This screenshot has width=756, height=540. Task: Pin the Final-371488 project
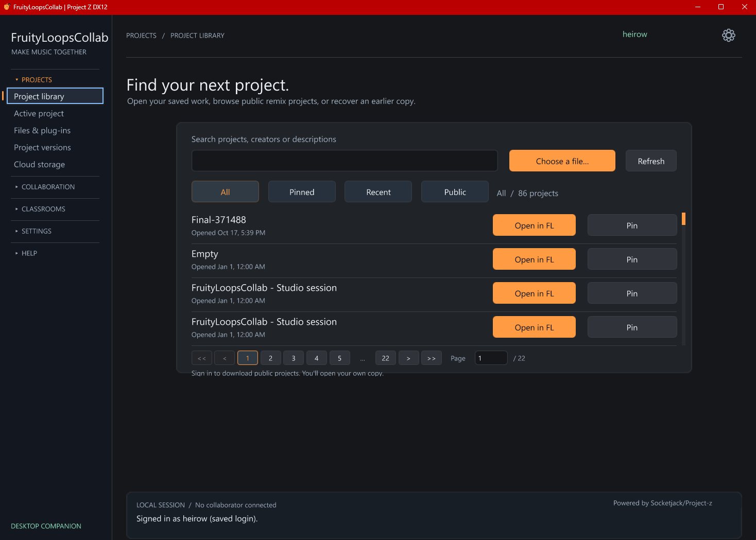coord(632,225)
